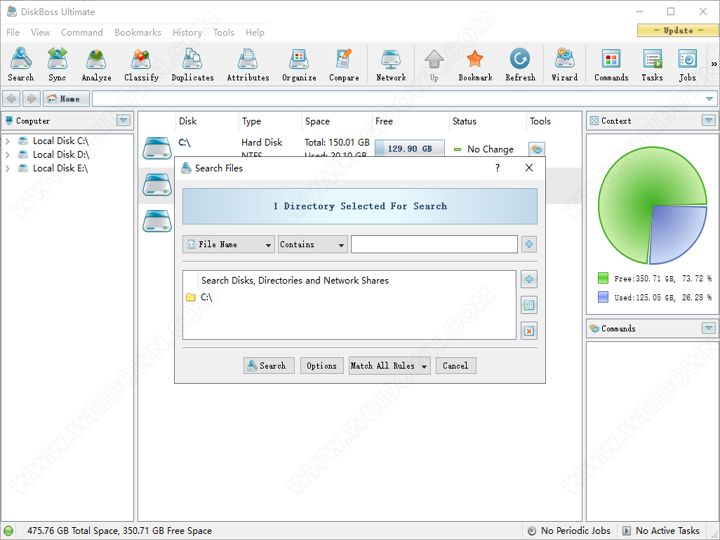Start the Classify files tool
The width and height of the screenshot is (720, 540).
pos(141,65)
